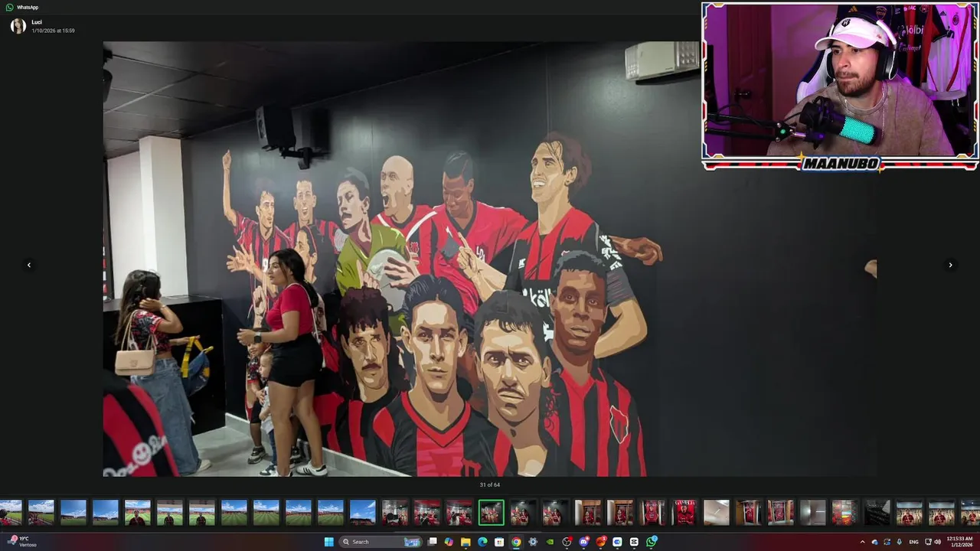980x551 pixels.
Task: Switch to Google Chrome on the taskbar
Action: [x=516, y=542]
